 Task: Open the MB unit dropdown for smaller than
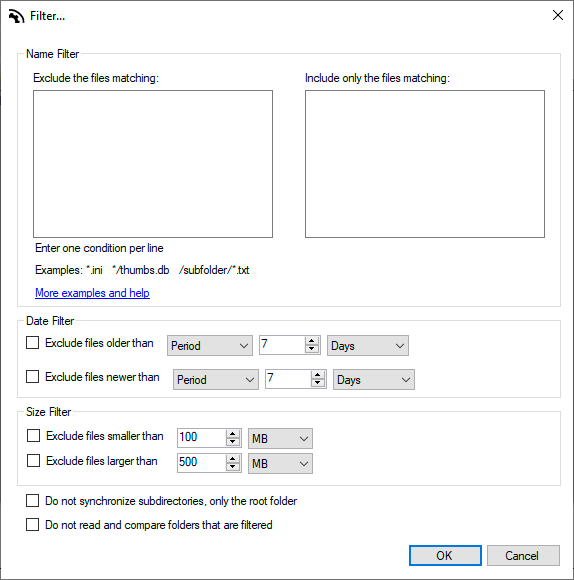click(x=280, y=438)
